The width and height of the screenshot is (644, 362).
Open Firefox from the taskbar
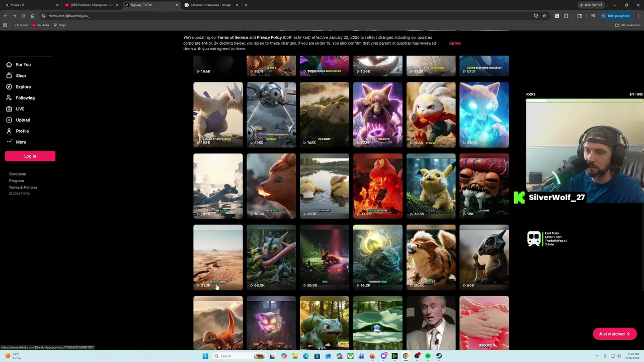point(372,356)
